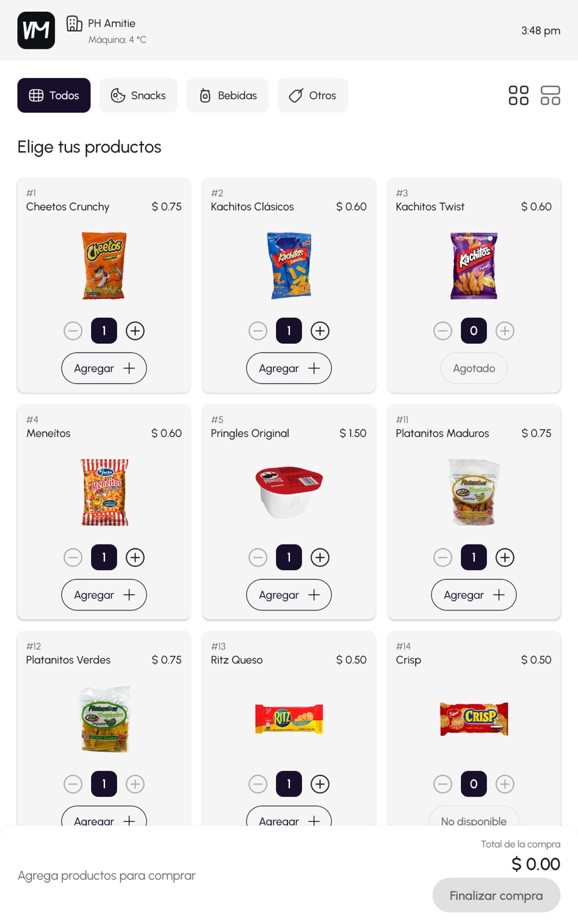Increase Pringles Original quantity with plus icon
Image resolution: width=578 pixels, height=924 pixels.
(320, 557)
